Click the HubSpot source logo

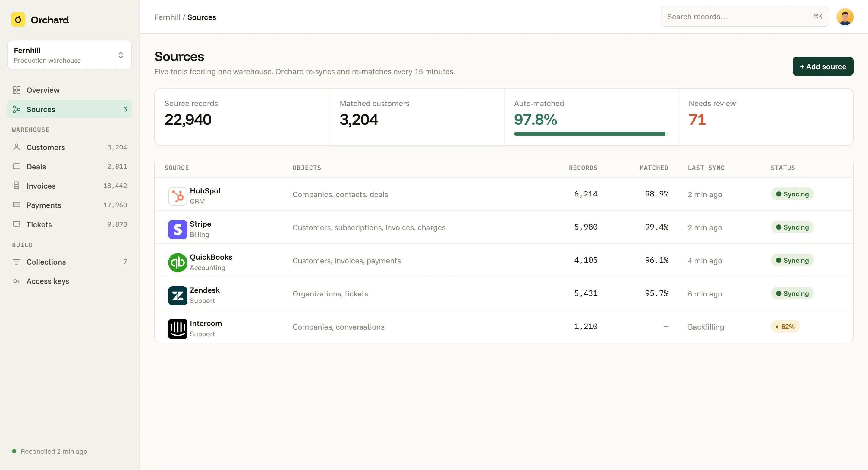178,196
